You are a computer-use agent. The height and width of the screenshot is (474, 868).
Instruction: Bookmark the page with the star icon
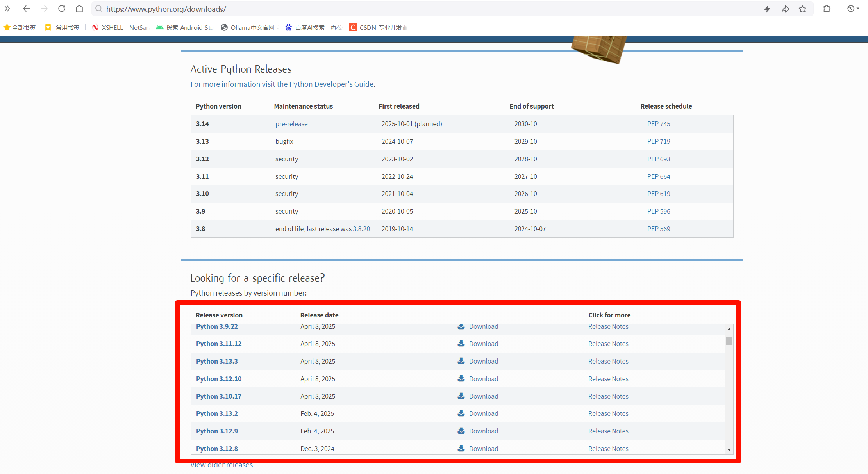pyautogui.click(x=802, y=9)
